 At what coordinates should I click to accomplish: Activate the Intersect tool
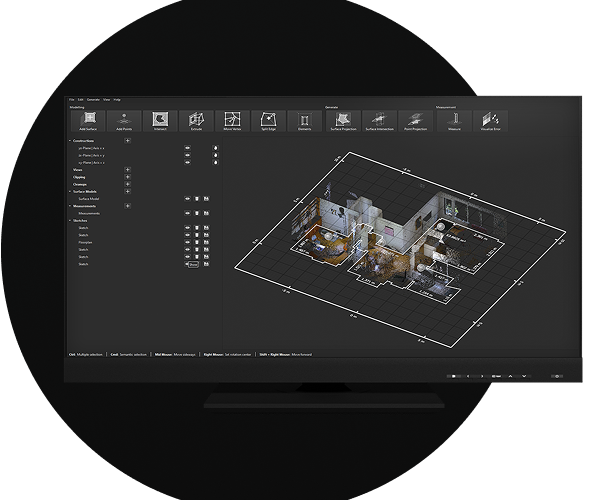click(160, 121)
